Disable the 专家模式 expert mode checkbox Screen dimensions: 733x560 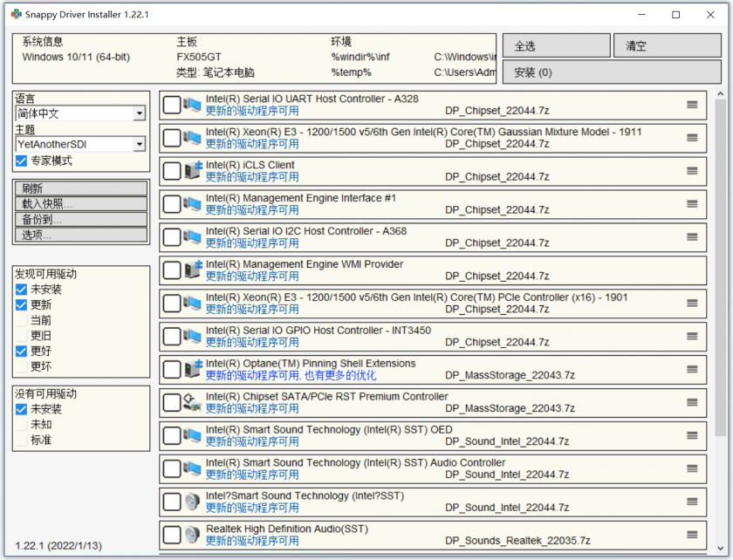22,161
